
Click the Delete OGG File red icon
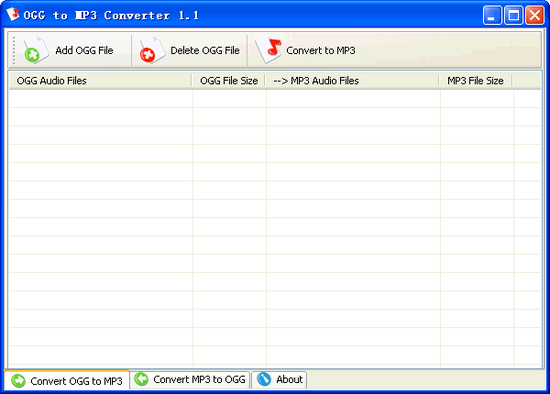point(152,51)
